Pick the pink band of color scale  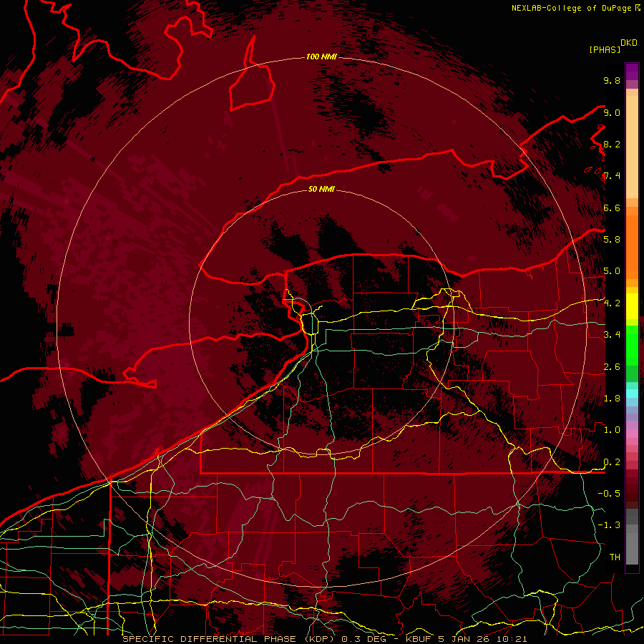click(x=632, y=434)
